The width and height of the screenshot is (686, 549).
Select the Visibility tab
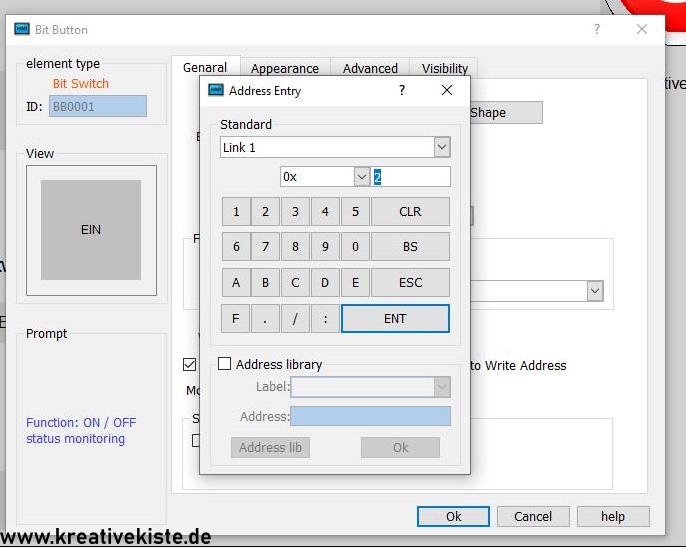[444, 68]
